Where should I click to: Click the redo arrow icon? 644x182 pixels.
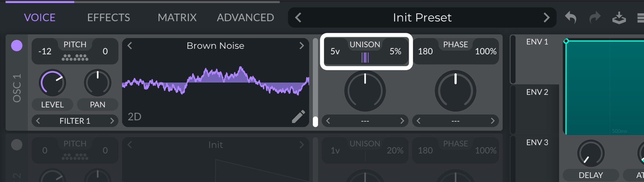[x=595, y=17]
